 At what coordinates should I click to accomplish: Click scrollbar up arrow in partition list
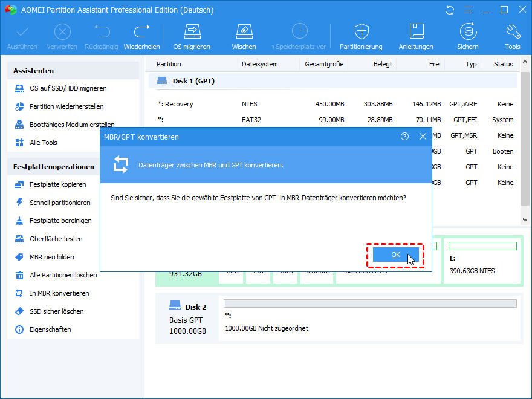click(525, 62)
